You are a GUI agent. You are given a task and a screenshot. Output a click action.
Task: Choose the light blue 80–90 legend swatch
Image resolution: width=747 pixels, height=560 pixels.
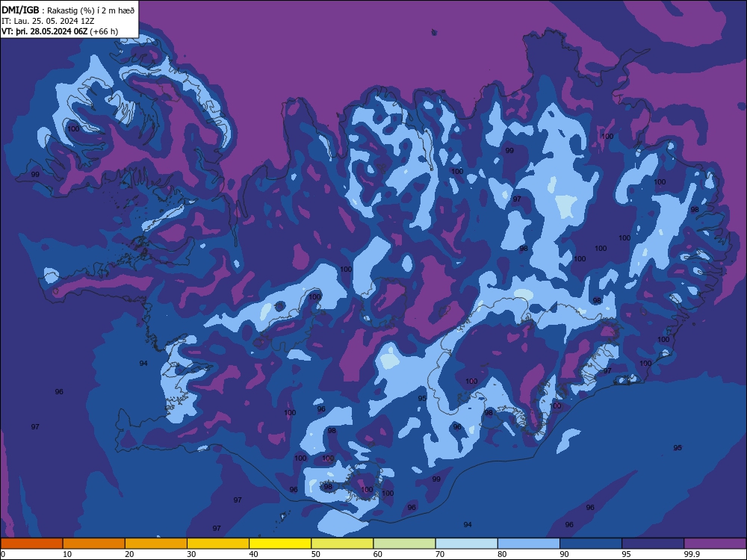click(529, 544)
